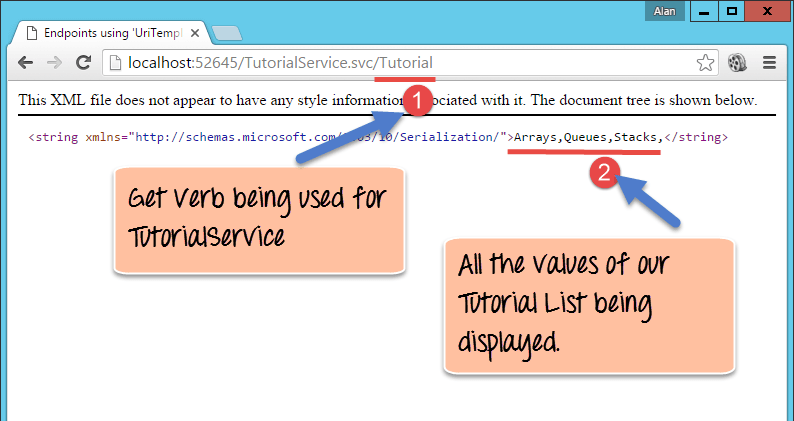
Task: Click the 'All the values' callout box
Action: click(x=588, y=306)
